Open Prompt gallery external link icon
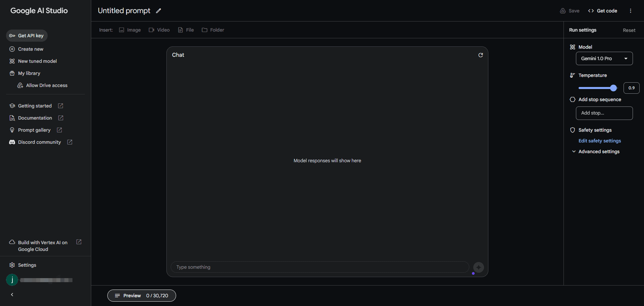644x306 pixels. pyautogui.click(x=59, y=130)
